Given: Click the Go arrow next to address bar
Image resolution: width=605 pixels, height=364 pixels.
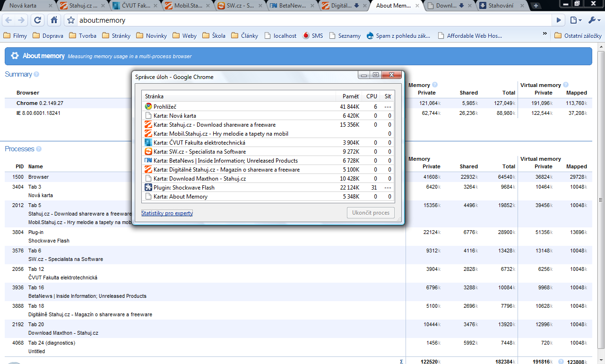Looking at the screenshot, I should [x=559, y=20].
